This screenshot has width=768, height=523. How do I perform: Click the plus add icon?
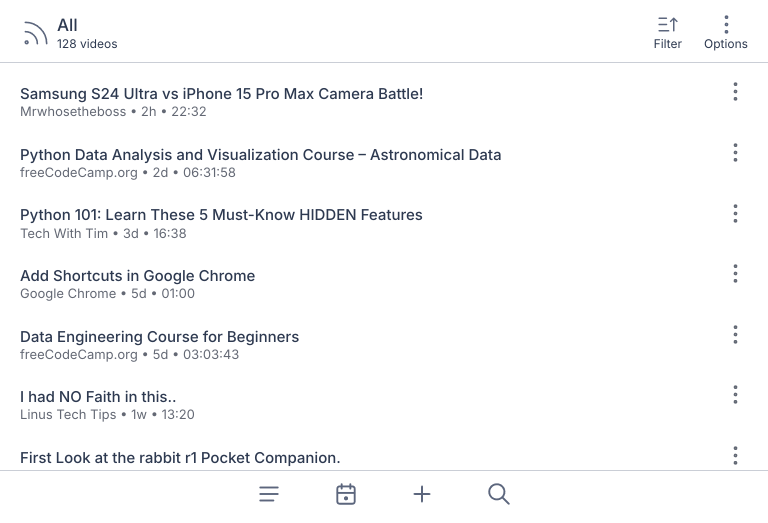tap(422, 494)
